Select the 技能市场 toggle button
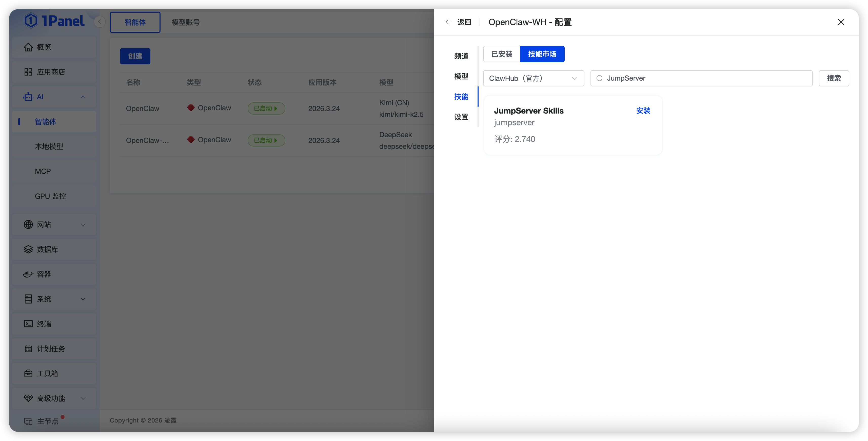 (x=542, y=54)
